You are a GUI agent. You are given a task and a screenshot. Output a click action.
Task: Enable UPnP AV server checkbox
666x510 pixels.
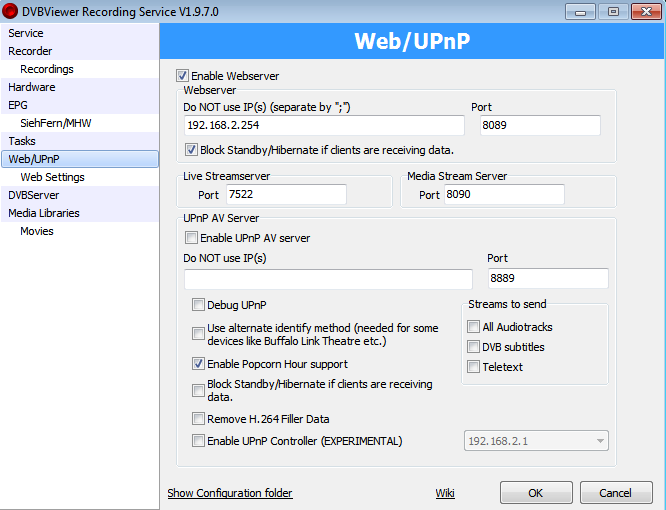click(x=191, y=238)
